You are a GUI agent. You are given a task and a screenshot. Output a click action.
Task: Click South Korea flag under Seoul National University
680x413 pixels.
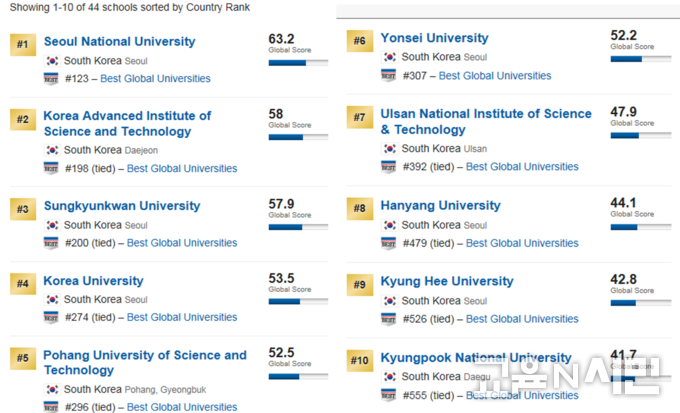coord(52,61)
